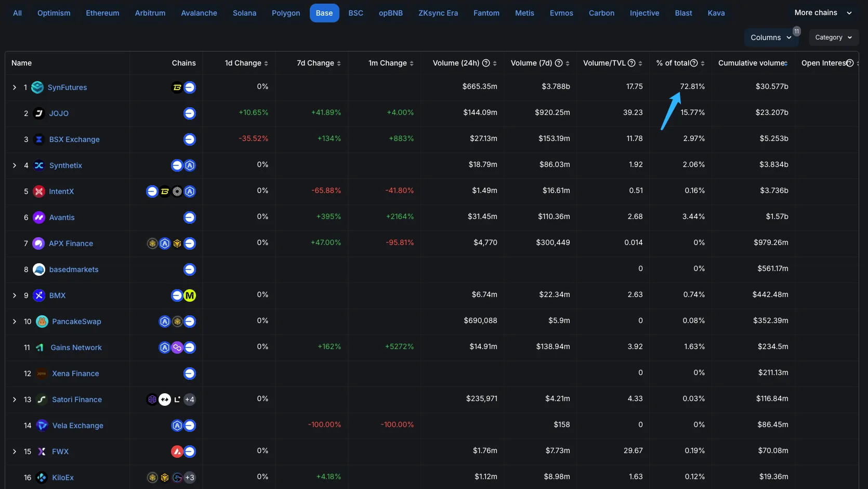Click the SynFutures protocol logo icon
Viewport: 868px width, 489px height.
click(x=37, y=87)
